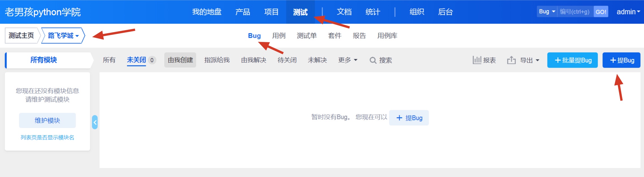
Task: Open the 项目 main menu
Action: pos(271,12)
